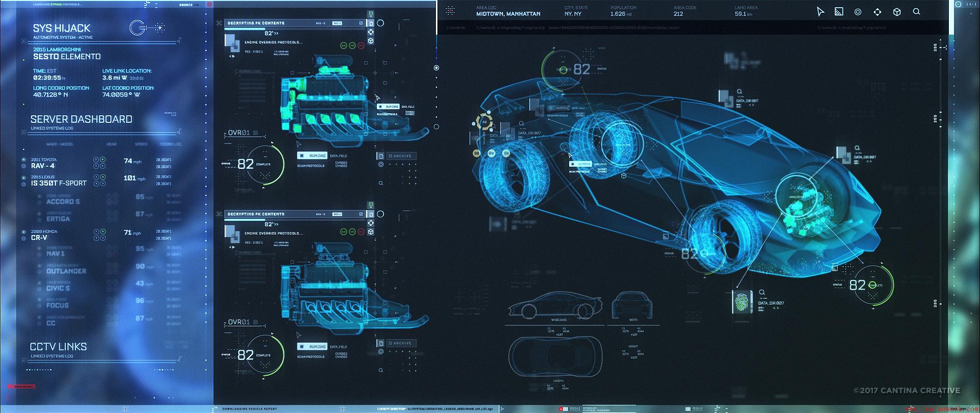This screenshot has width=980, height=413.
Task: Click the fingerprint scan icon
Action: [x=741, y=302]
